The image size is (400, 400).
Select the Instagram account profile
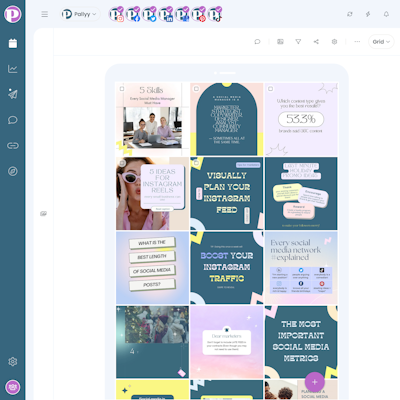[x=116, y=14]
